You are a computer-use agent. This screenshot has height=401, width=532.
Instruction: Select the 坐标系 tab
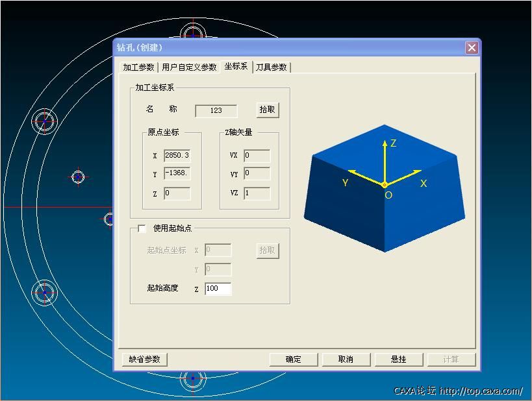pyautogui.click(x=236, y=66)
